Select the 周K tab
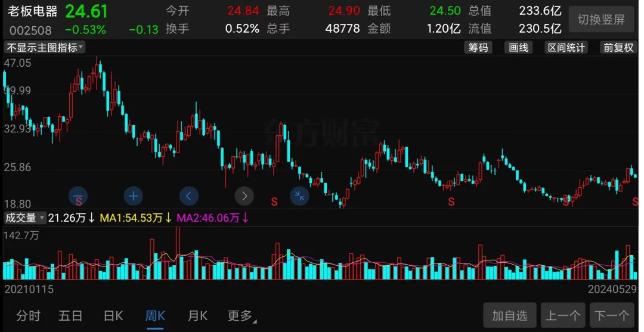The width and height of the screenshot is (644, 332). tap(155, 315)
